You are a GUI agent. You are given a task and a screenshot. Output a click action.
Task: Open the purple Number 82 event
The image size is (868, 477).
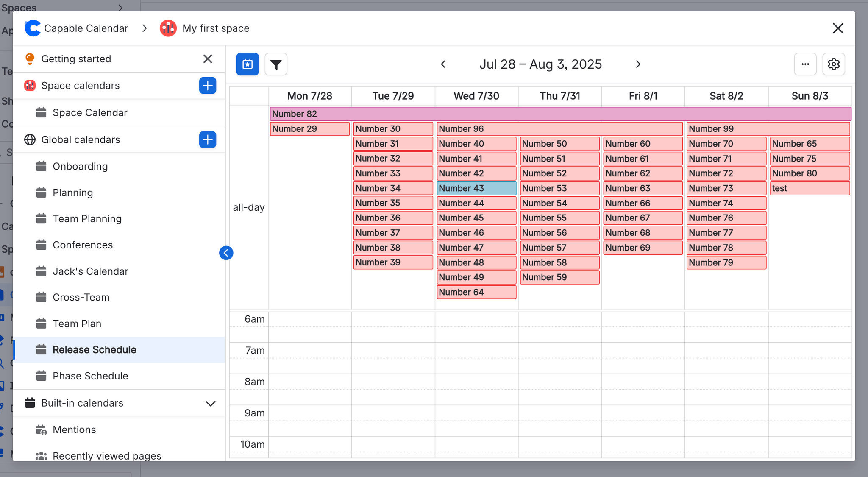click(x=559, y=114)
